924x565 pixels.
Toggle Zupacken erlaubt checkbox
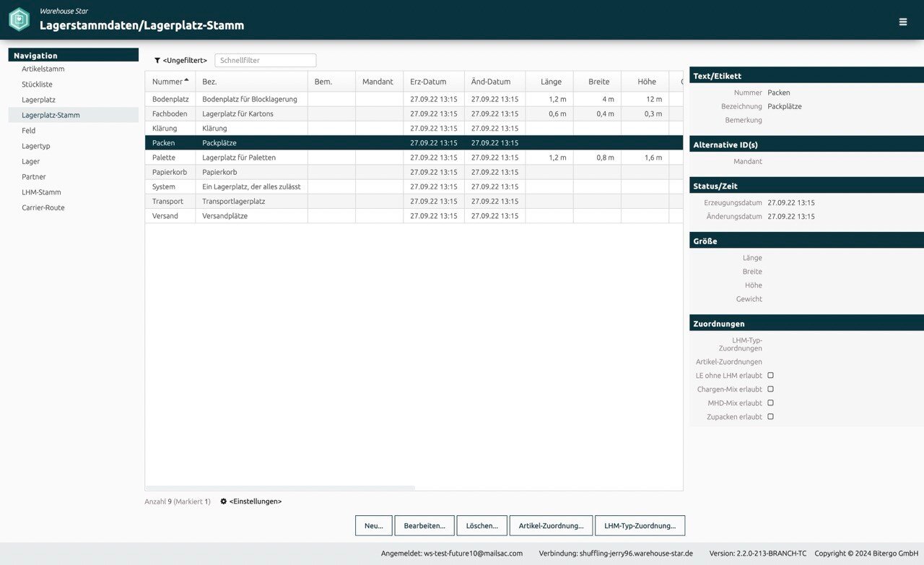tap(770, 417)
